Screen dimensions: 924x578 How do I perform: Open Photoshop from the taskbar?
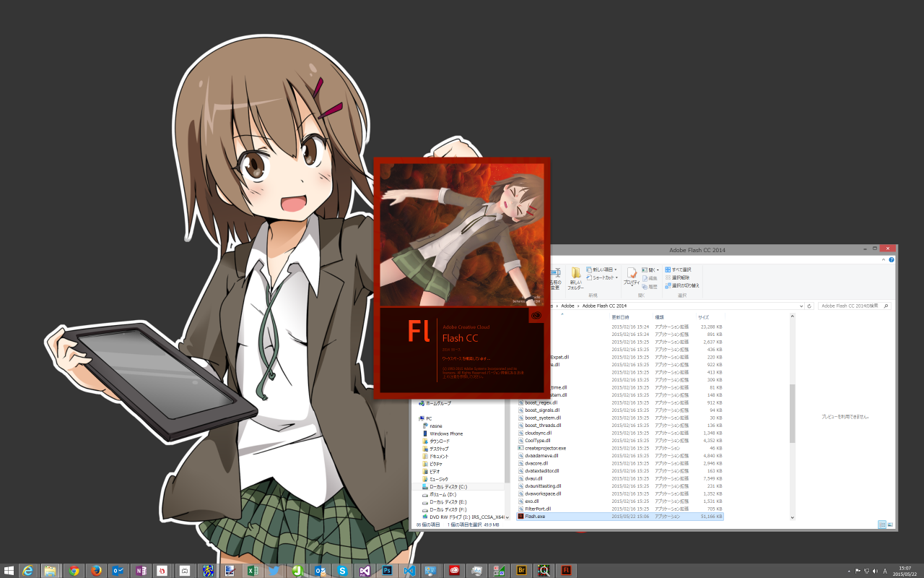coord(388,571)
